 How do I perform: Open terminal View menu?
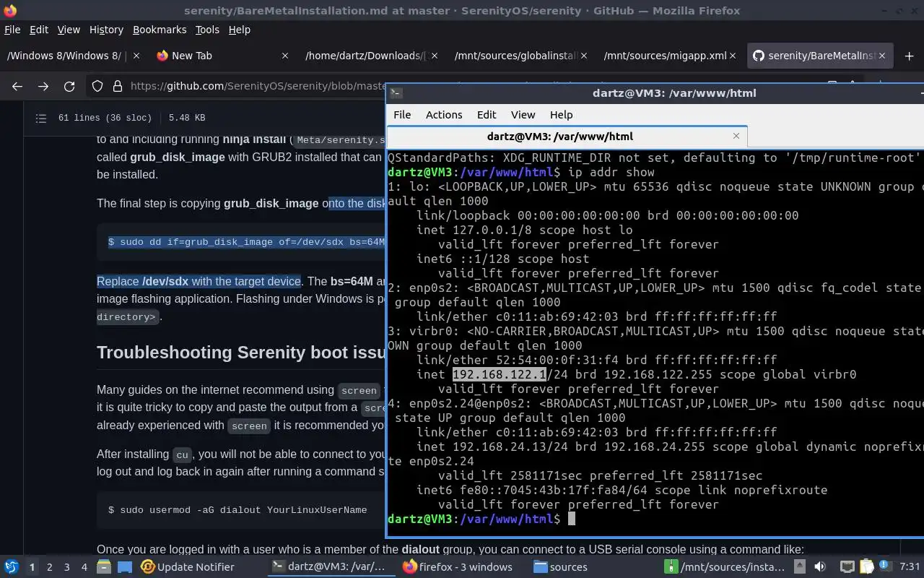tap(523, 114)
